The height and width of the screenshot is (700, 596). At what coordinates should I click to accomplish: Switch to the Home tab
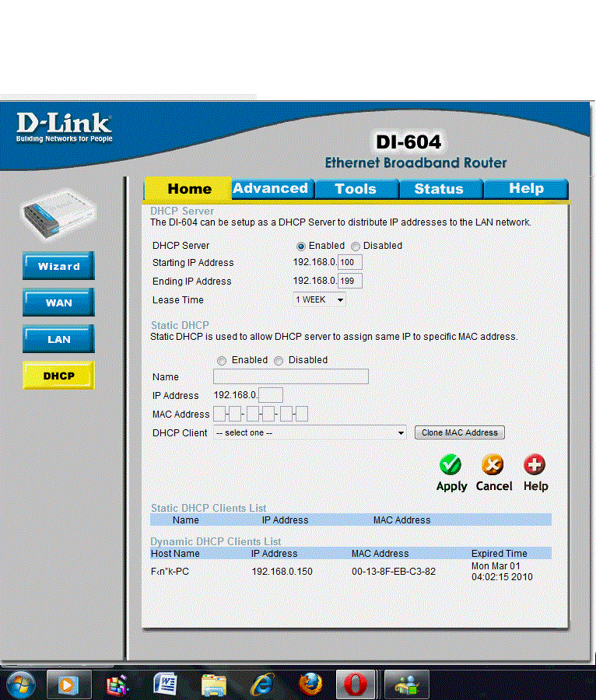tap(188, 188)
